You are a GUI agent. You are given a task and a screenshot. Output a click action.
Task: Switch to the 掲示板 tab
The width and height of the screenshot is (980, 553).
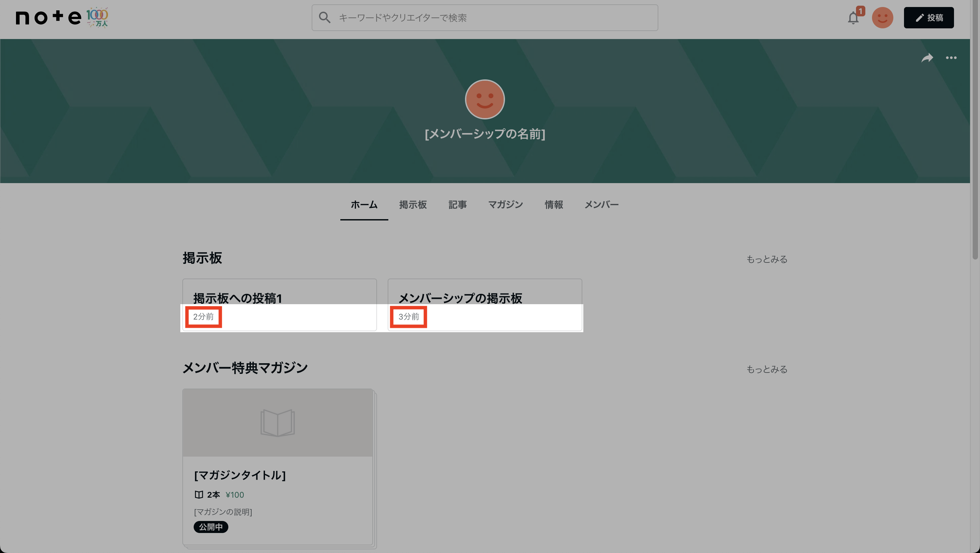coord(413,205)
